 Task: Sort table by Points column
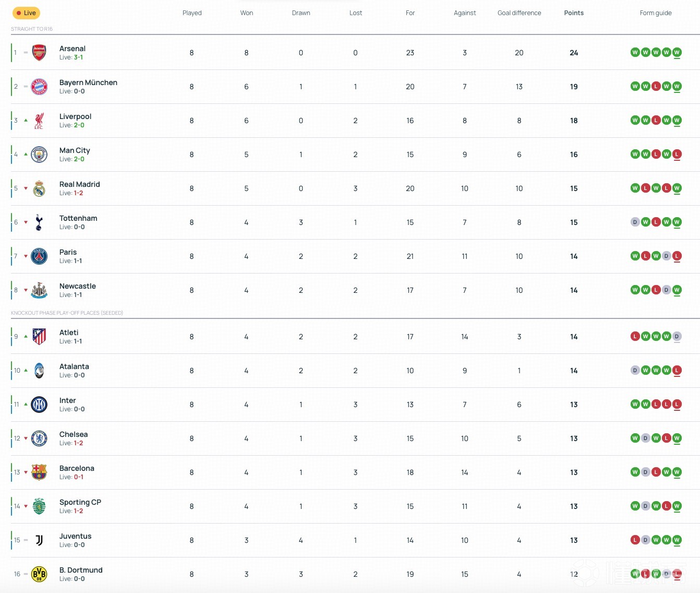coord(573,13)
